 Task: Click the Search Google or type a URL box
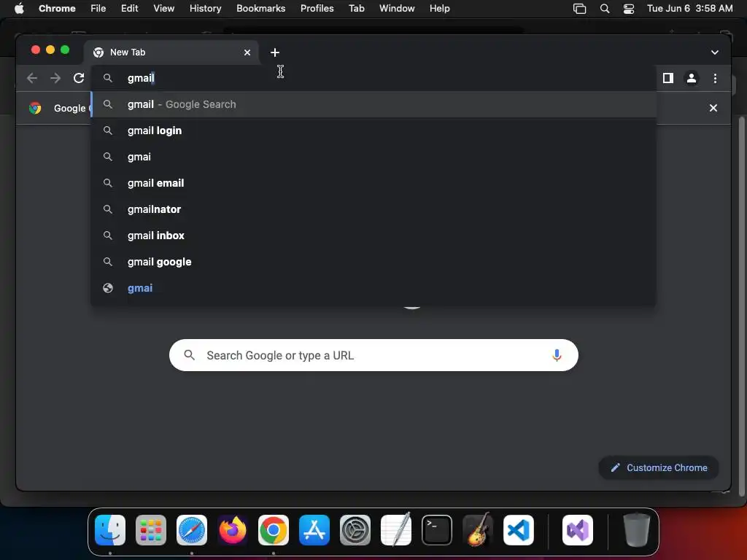coord(373,355)
